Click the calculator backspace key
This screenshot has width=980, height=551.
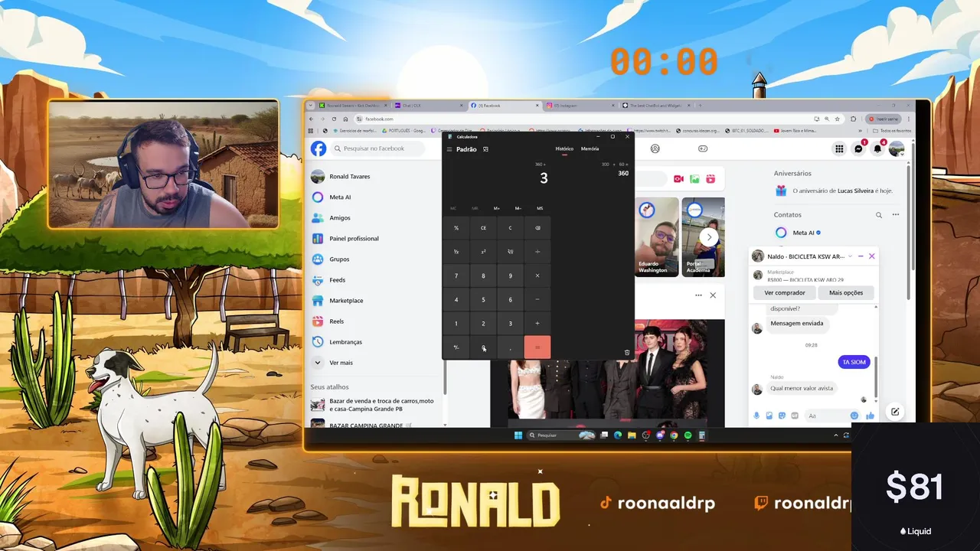[537, 228]
